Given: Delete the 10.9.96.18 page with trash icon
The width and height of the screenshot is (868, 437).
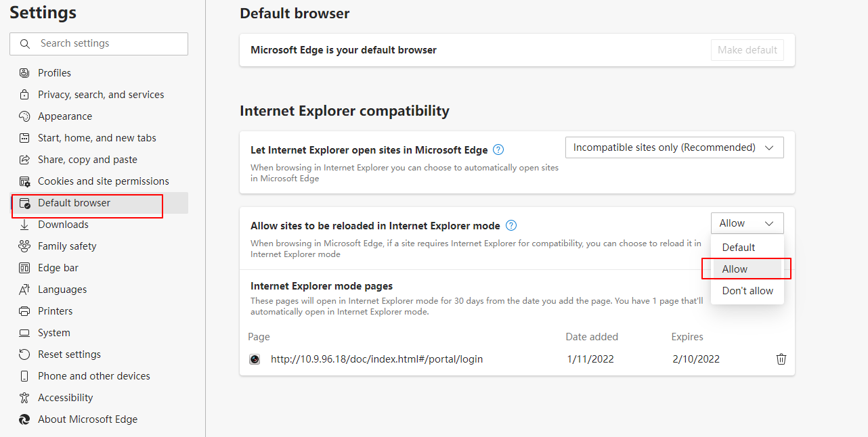Looking at the screenshot, I should (781, 359).
